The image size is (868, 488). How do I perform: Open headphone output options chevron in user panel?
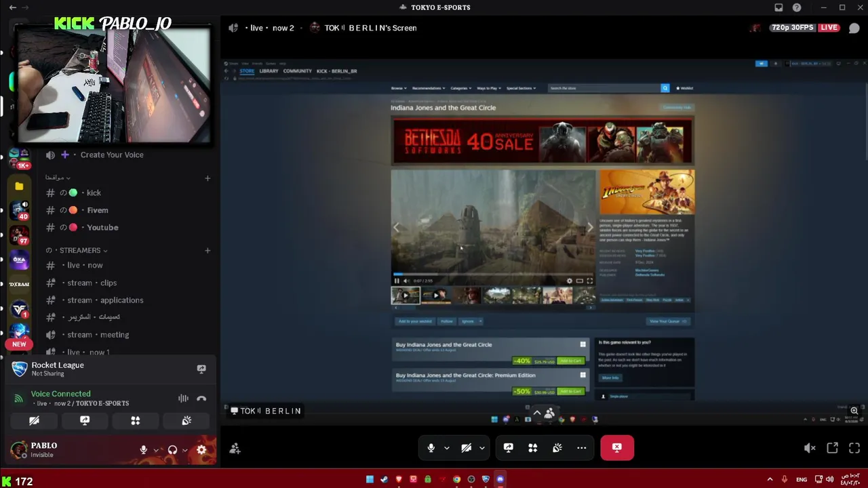[x=184, y=450]
